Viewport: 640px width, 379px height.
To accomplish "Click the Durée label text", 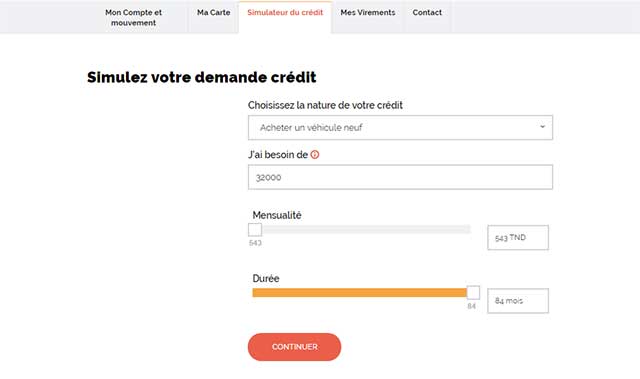I will 266,278.
